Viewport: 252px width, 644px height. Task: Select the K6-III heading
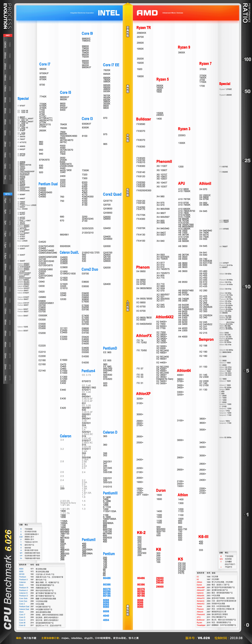[x=203, y=536]
